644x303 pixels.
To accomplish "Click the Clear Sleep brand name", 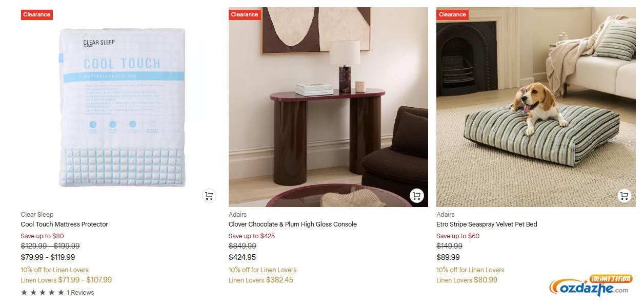I will point(37,215).
